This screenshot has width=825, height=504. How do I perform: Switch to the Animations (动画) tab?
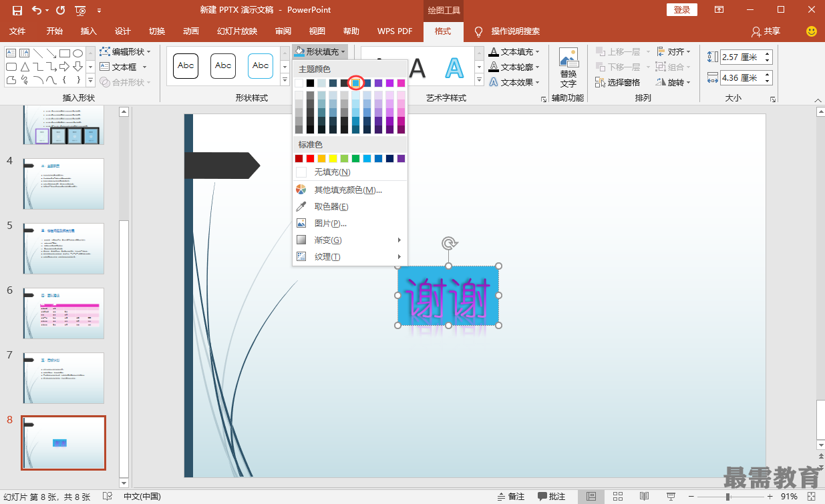(191, 31)
